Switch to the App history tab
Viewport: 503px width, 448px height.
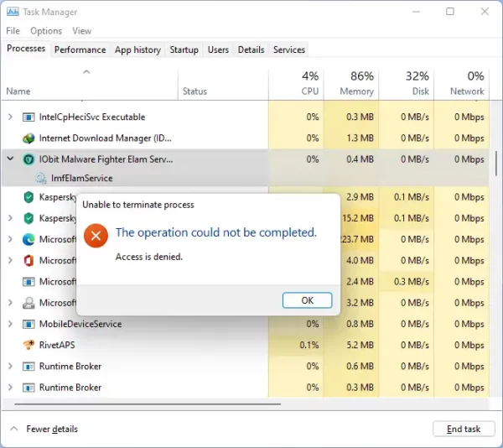tap(137, 49)
